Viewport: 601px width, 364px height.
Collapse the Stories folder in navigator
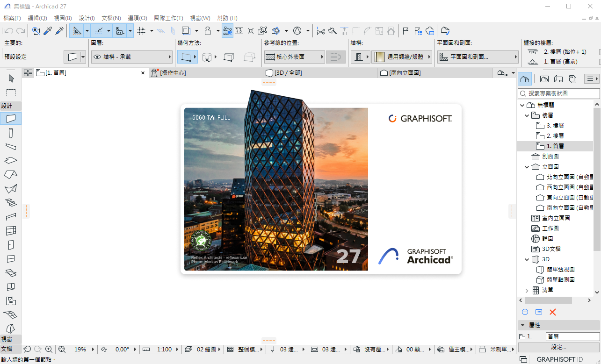pos(527,115)
